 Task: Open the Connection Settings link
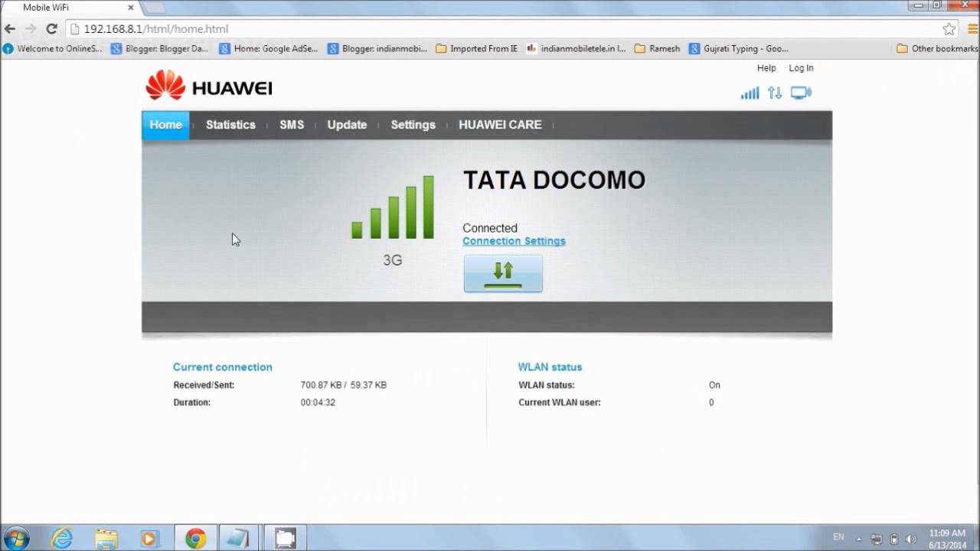(x=514, y=241)
